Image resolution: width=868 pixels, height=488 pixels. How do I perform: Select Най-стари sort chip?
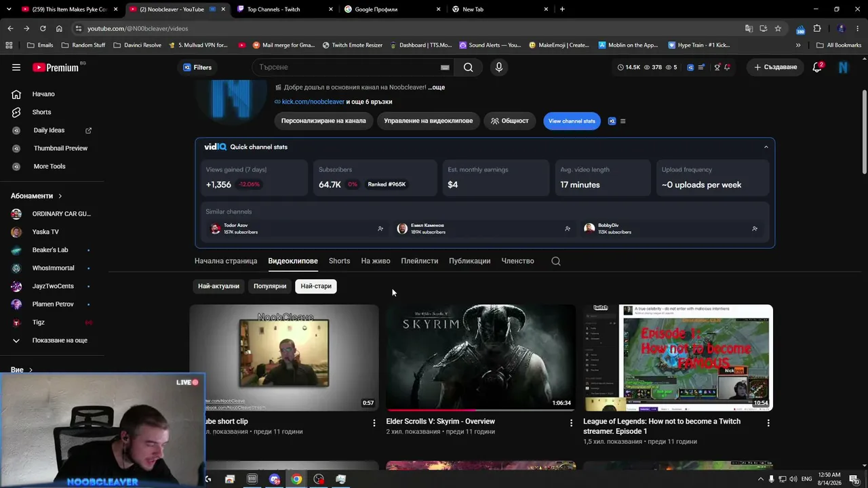[316, 286]
